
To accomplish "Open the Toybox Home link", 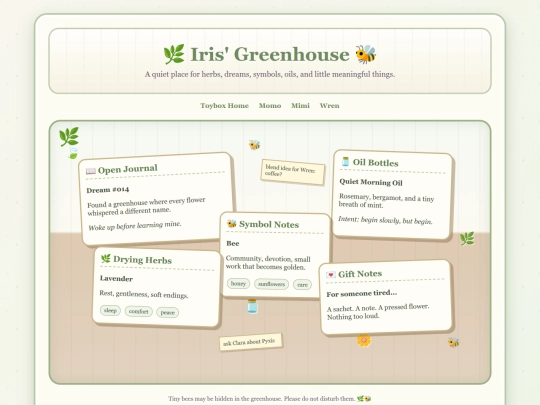I will 225,106.
